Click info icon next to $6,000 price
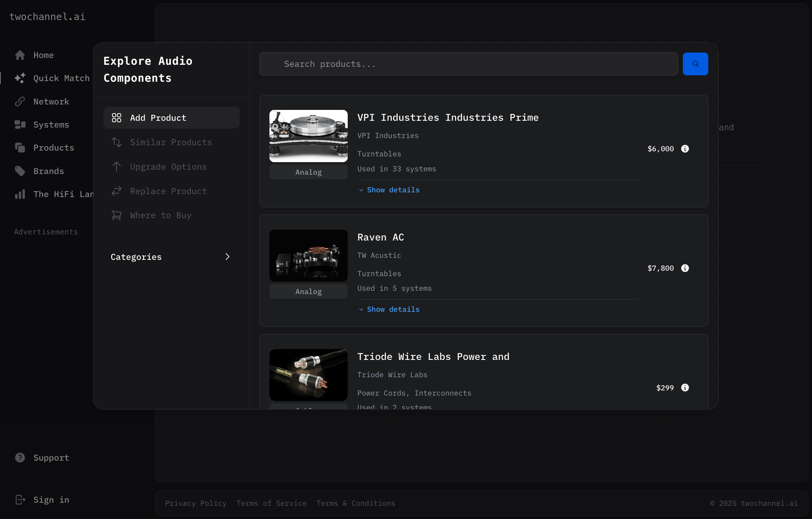This screenshot has width=812, height=519. pyautogui.click(x=685, y=149)
